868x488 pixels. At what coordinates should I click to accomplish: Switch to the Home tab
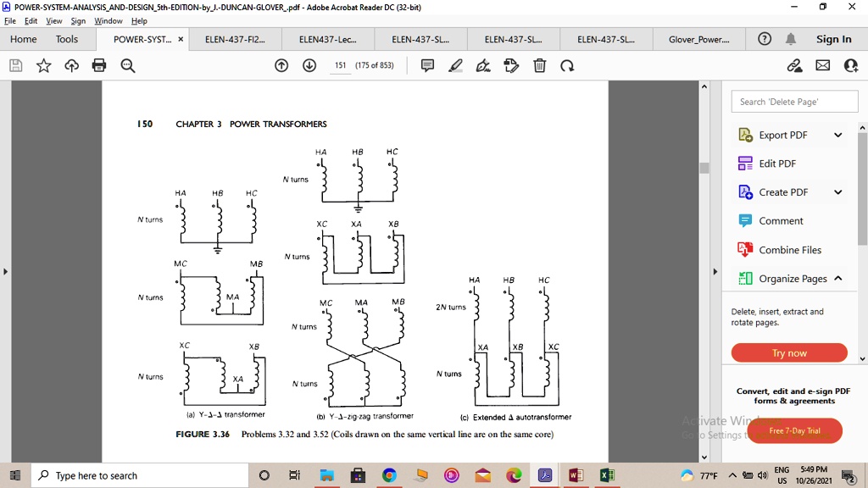(x=23, y=39)
